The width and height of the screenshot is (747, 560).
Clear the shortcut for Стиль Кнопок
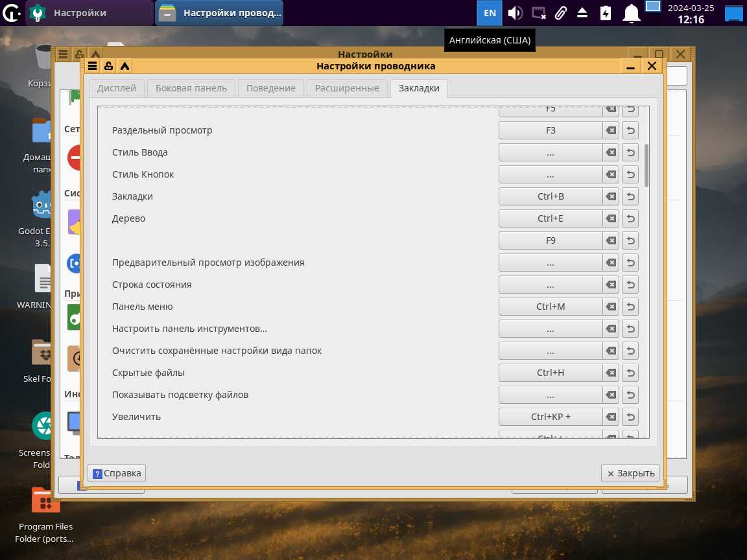[611, 174]
